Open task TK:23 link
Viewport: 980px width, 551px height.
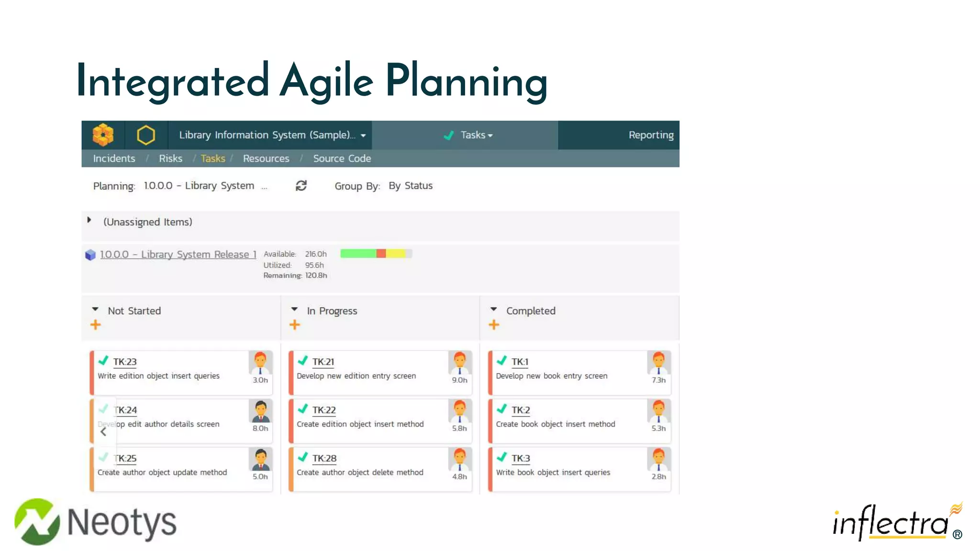(125, 362)
